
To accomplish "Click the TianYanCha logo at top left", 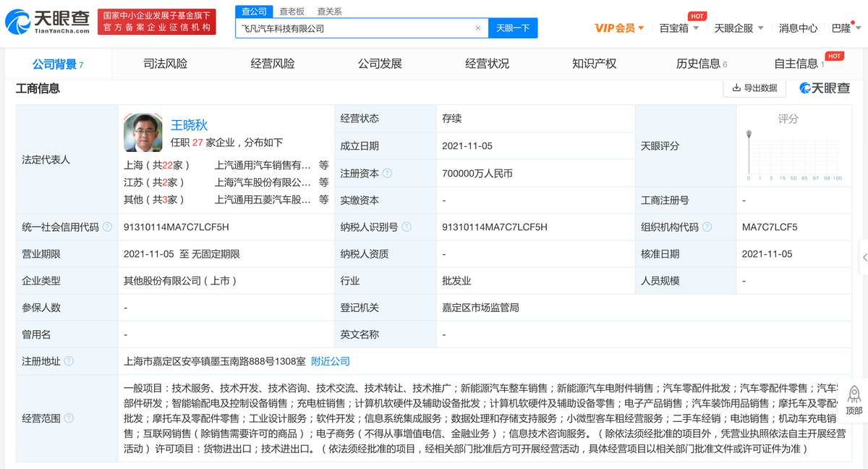I will (48, 22).
